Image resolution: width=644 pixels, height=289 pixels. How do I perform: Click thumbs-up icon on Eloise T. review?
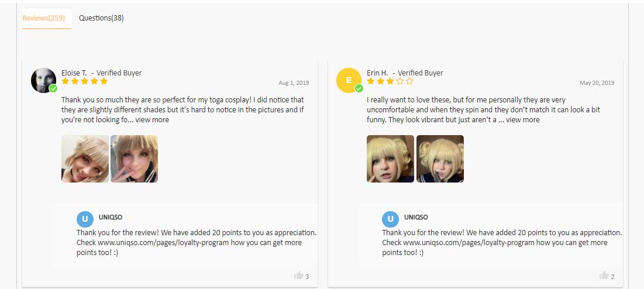(298, 276)
